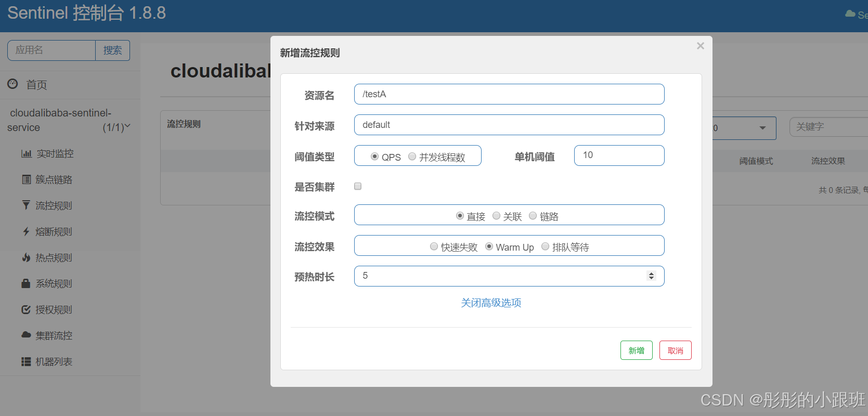The image size is (868, 416).
Task: Click the 关闭高级选项 link
Action: coord(491,303)
